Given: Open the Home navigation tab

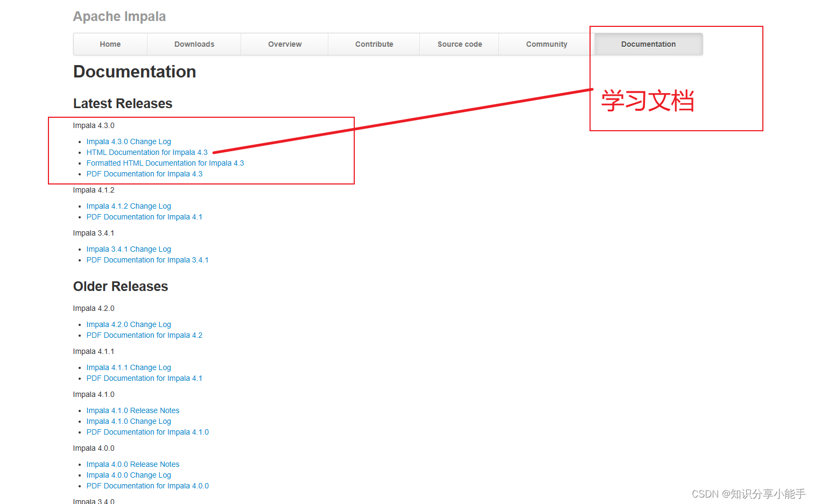Looking at the screenshot, I should coord(110,44).
